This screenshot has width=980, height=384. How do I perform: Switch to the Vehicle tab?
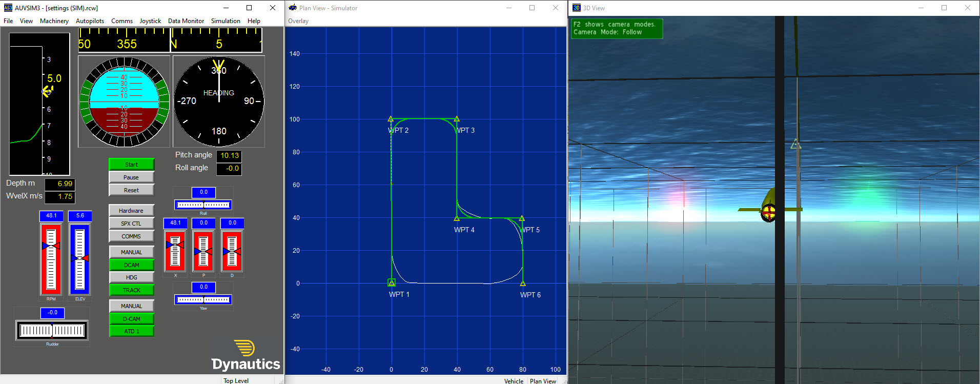pyautogui.click(x=514, y=381)
